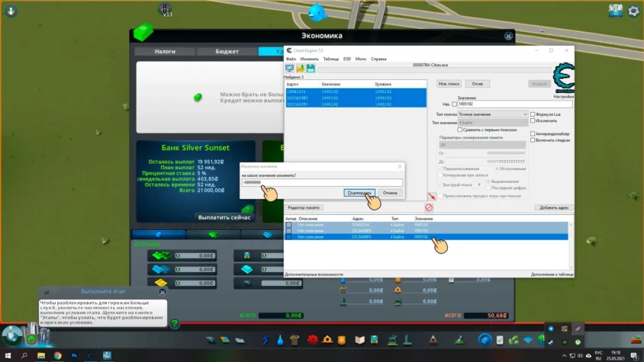The height and width of the screenshot is (362, 644).
Task: Open the Справка menu
Action: click(378, 59)
